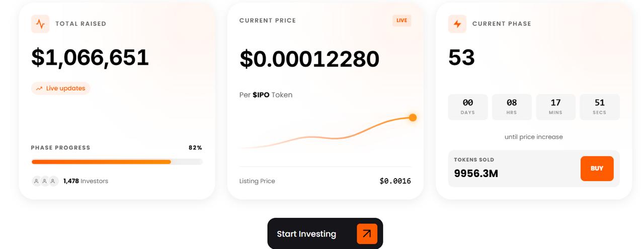
Task: Click the 1,478 Investors text
Action: (x=86, y=181)
